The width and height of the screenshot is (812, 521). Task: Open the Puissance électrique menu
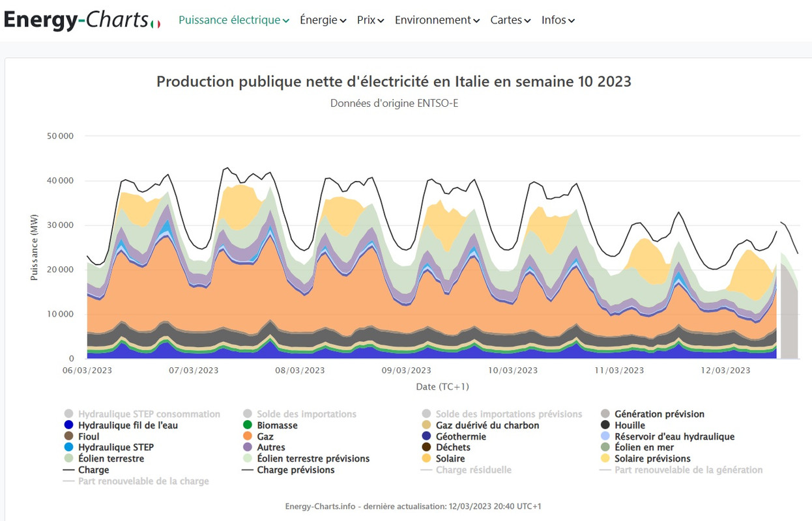click(234, 20)
